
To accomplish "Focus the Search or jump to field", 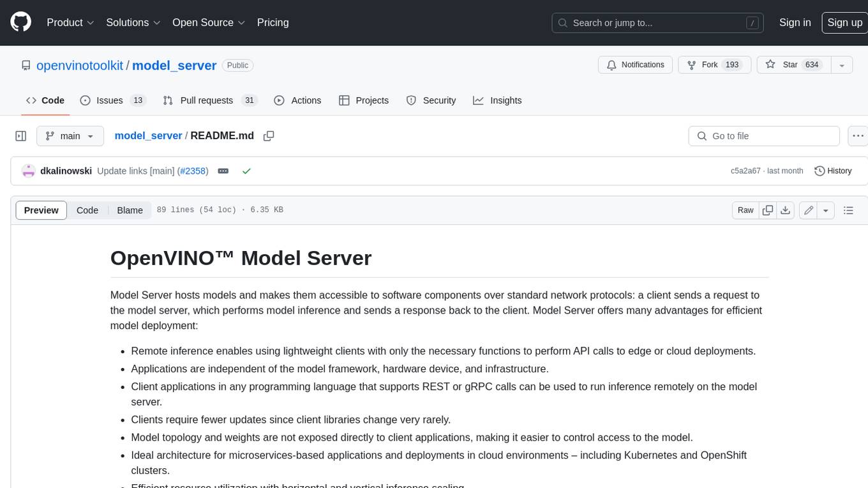I will point(659,23).
